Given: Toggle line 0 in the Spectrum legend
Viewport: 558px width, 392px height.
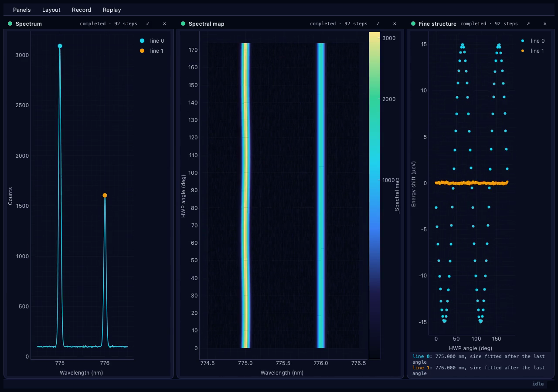Looking at the screenshot, I should pos(152,41).
